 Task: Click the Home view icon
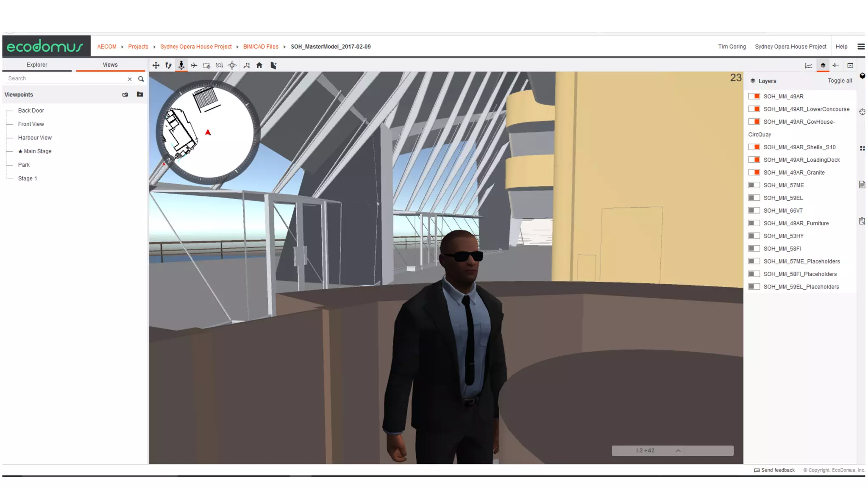(x=259, y=65)
